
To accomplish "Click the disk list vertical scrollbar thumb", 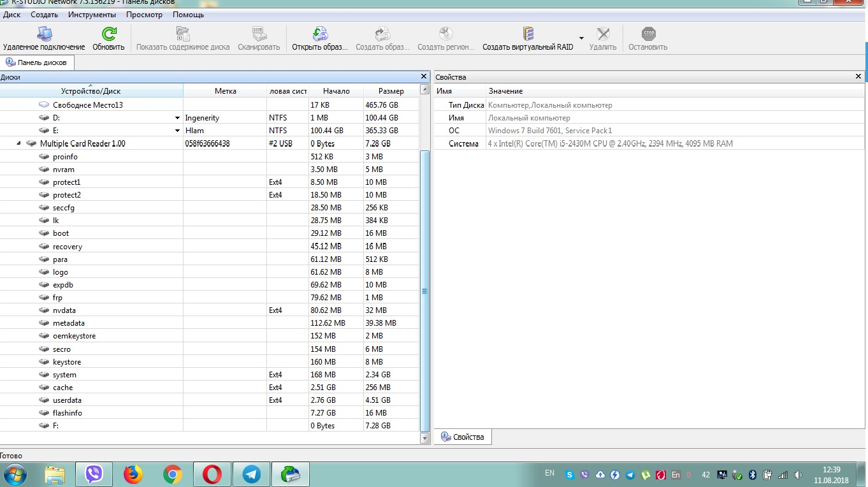I will pyautogui.click(x=425, y=291).
